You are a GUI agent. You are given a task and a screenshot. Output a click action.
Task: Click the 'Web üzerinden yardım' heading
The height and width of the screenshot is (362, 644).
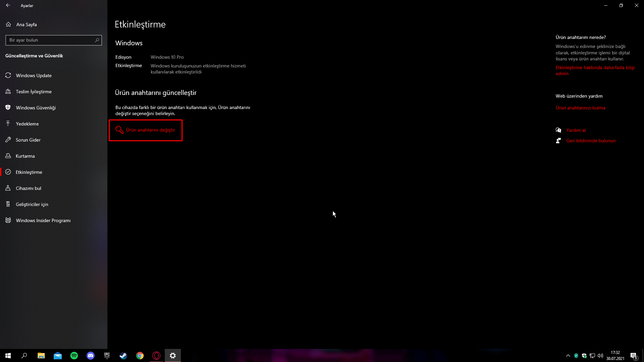579,96
